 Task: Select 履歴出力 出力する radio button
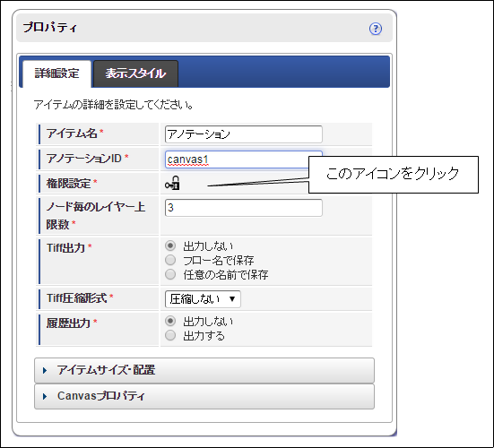point(170,335)
